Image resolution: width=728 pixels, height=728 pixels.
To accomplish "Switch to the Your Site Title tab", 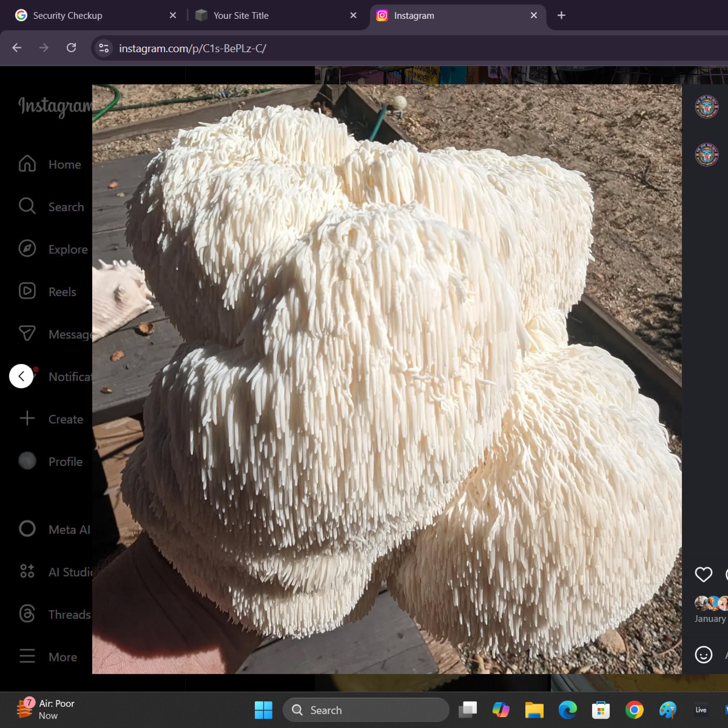I will pos(241,16).
